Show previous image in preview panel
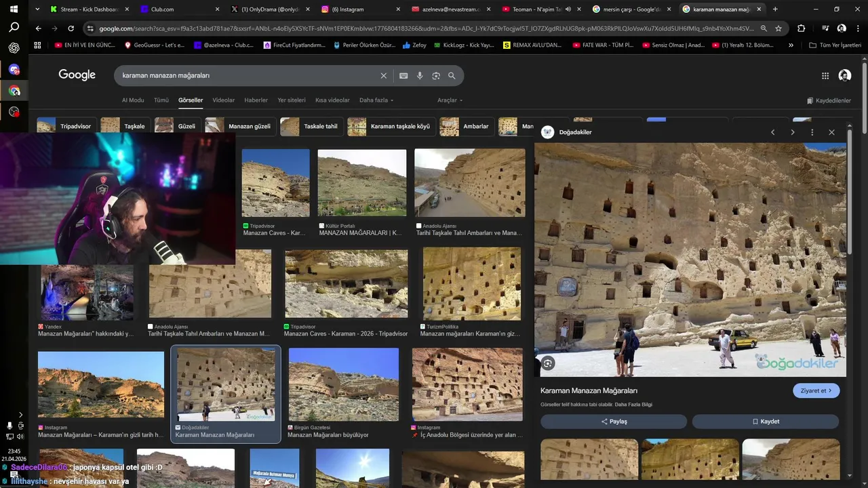The height and width of the screenshot is (488, 868). [772, 132]
